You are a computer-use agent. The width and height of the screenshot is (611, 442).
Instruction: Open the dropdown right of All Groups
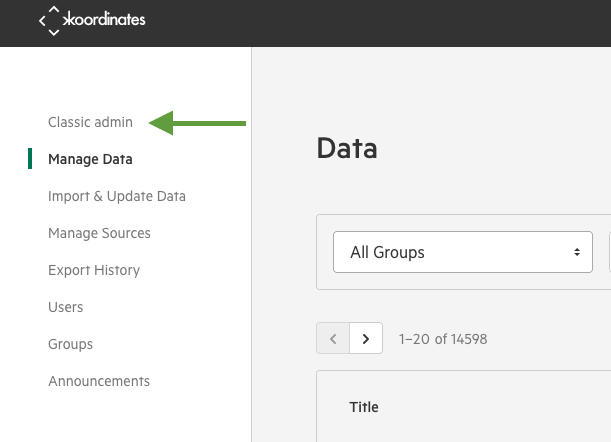pos(610,252)
